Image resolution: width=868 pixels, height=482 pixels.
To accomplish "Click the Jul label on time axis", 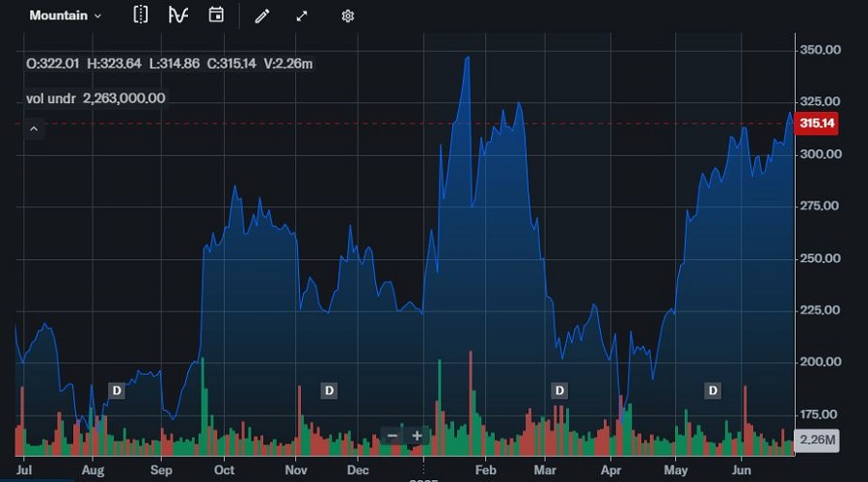I will (x=24, y=469).
